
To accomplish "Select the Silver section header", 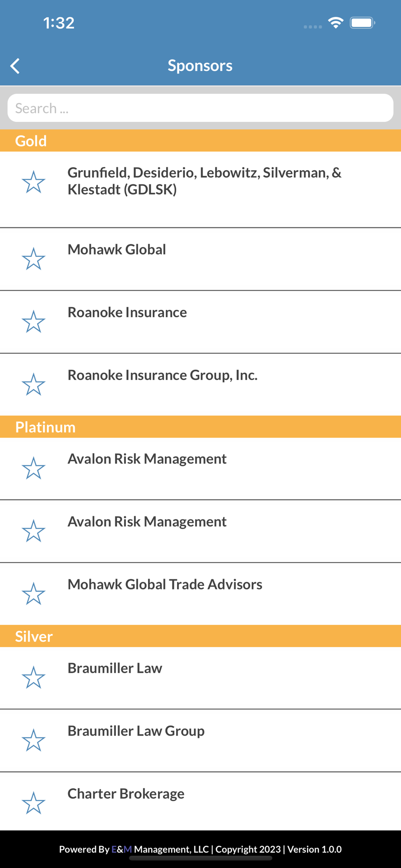I will [200, 636].
